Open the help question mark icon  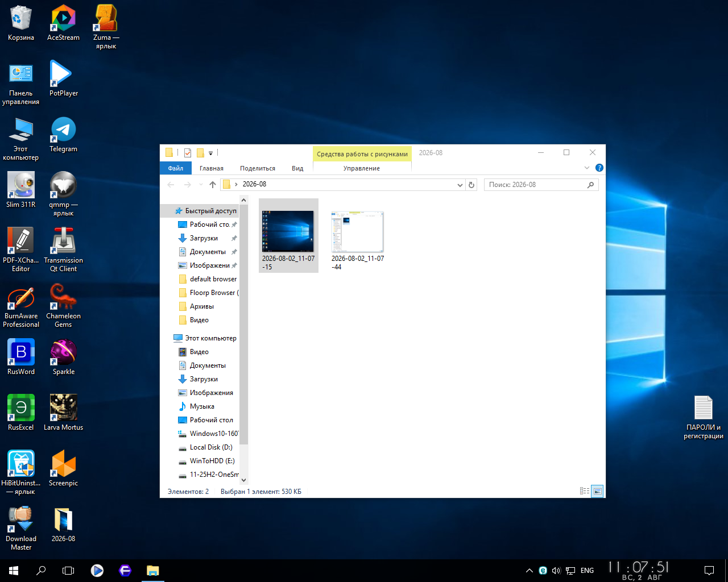(599, 168)
